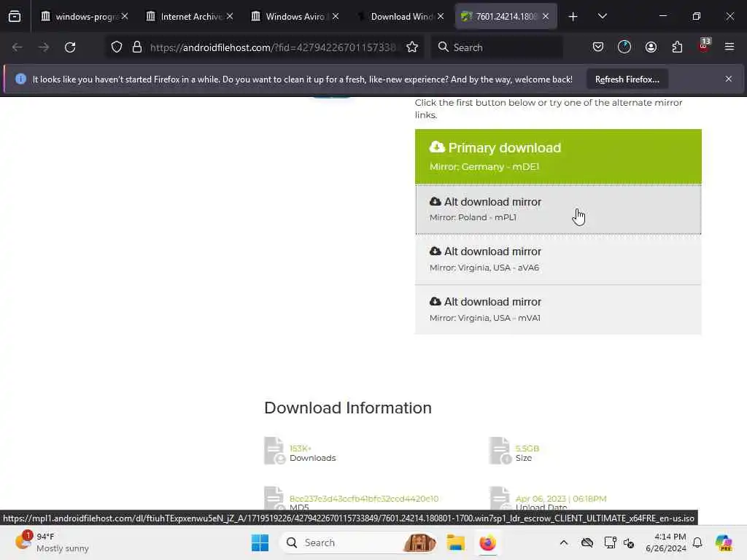The width and height of the screenshot is (747, 560).
Task: Open the Extensions puzzle piece icon
Action: (x=677, y=47)
